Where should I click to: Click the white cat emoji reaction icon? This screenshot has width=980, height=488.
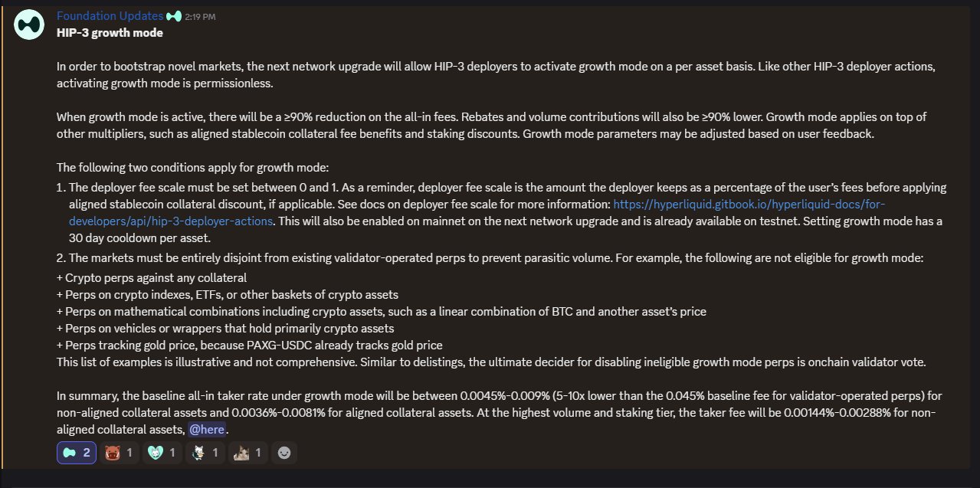(197, 452)
